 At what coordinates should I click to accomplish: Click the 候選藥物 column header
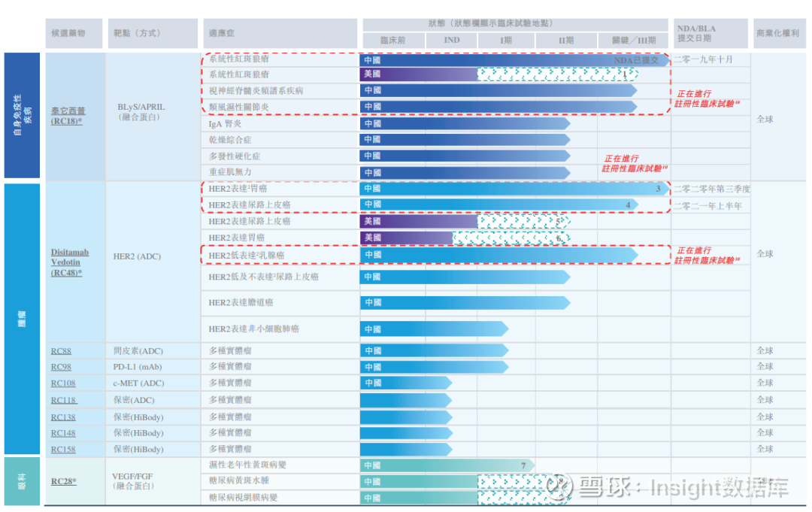point(74,33)
